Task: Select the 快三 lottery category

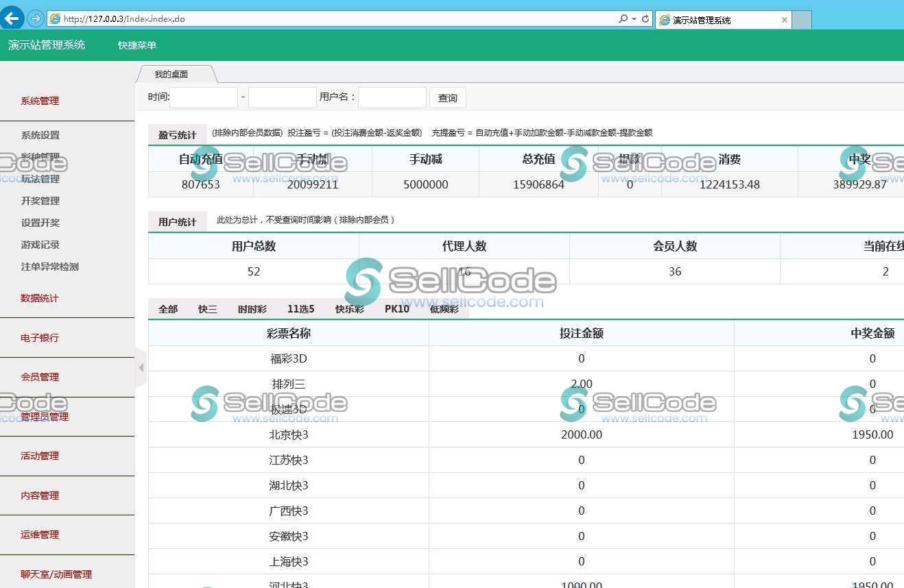Action: (x=207, y=309)
